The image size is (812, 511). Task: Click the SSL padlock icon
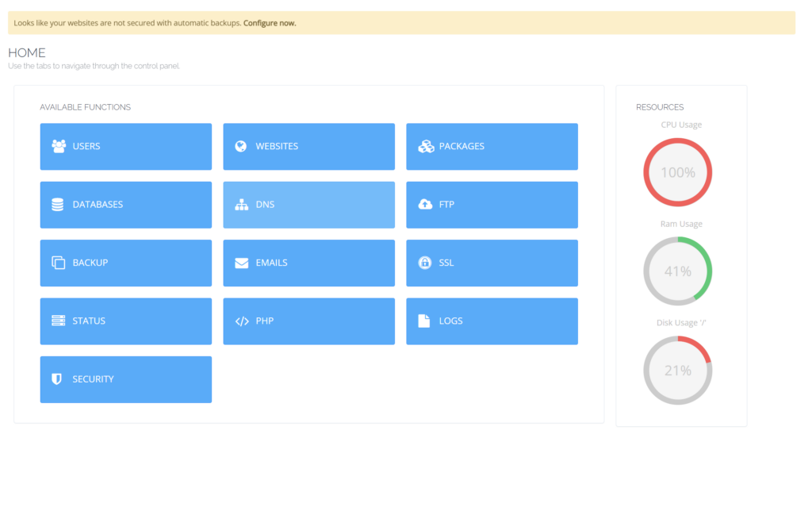425,262
